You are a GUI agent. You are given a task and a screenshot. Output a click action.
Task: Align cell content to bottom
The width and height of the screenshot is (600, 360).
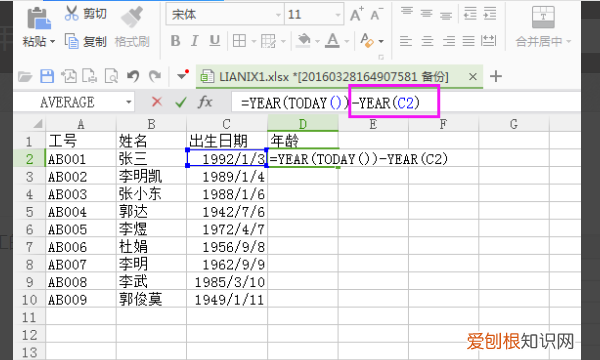pos(446,15)
